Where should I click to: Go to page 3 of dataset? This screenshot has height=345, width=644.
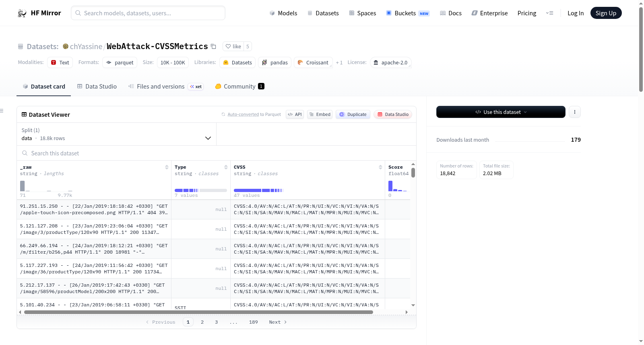[217, 322]
